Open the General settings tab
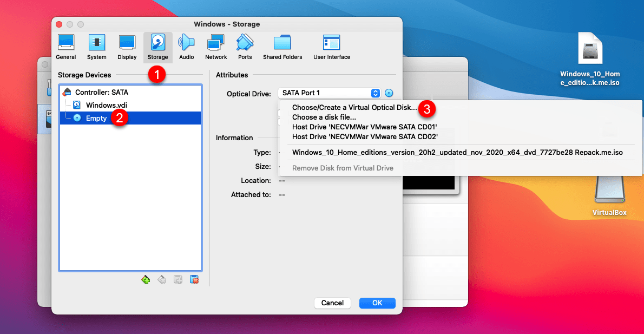This screenshot has width=644, height=334. [65, 47]
